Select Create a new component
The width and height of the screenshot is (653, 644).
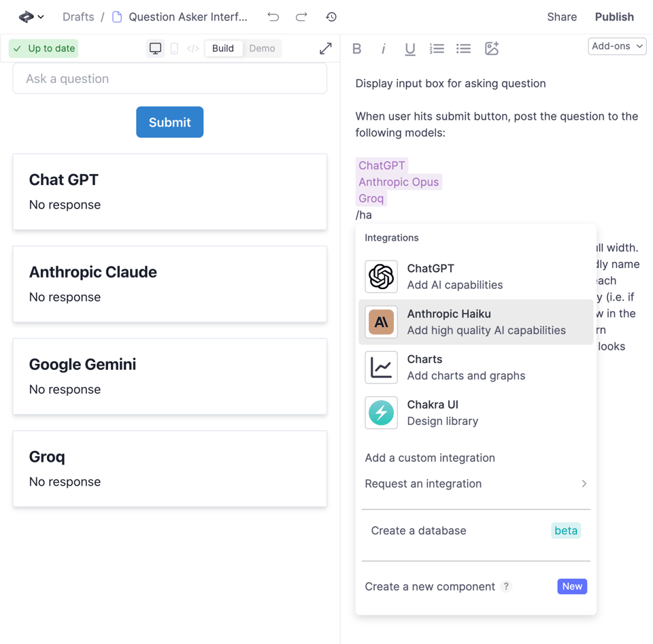[x=430, y=587]
